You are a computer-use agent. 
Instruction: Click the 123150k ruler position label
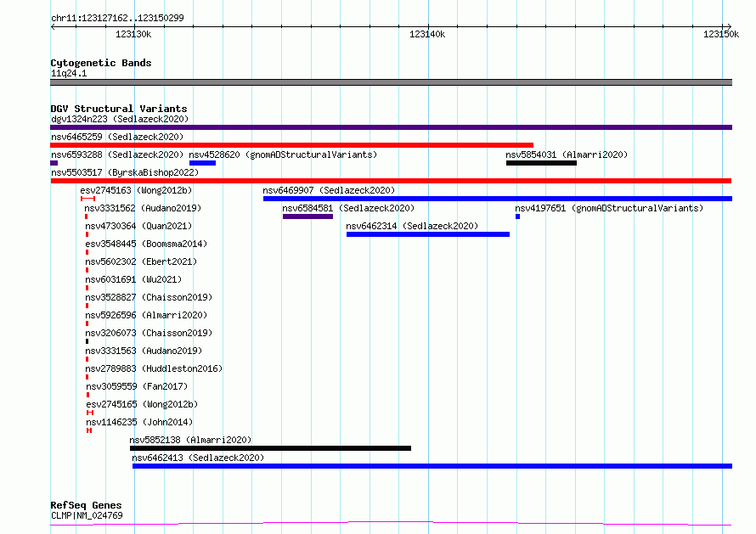[721, 34]
